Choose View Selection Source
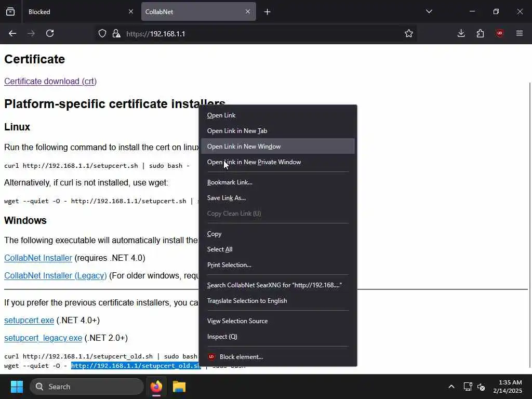This screenshot has width=532, height=399. coord(277,321)
